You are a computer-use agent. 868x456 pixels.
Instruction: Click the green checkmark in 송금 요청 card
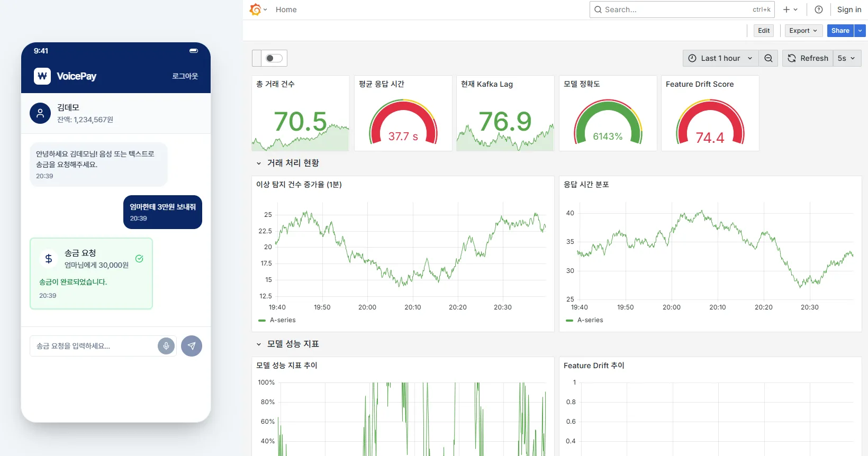click(139, 259)
